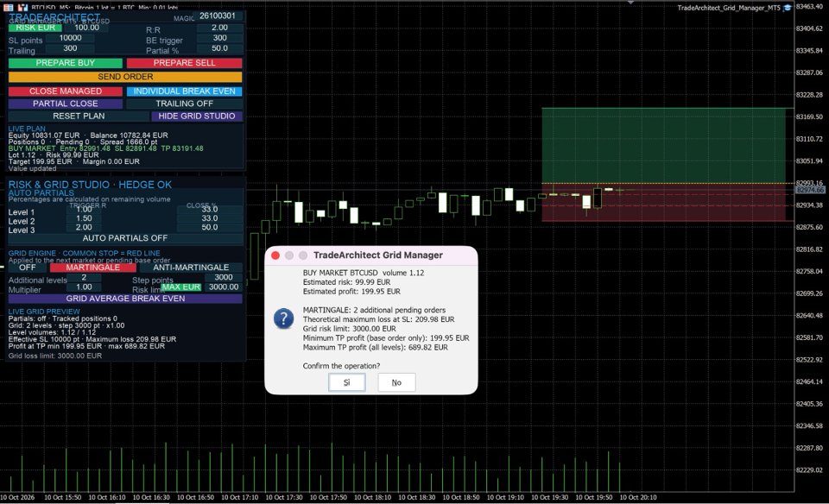The image size is (829, 504).
Task: Click the table grid icon at top-left of chart
Action: tap(9, 8)
